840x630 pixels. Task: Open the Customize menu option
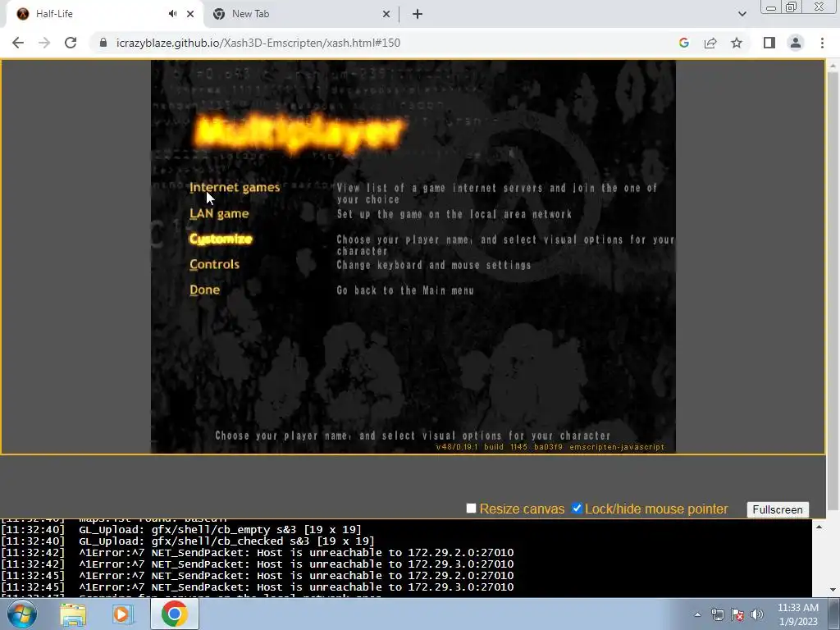tap(221, 239)
